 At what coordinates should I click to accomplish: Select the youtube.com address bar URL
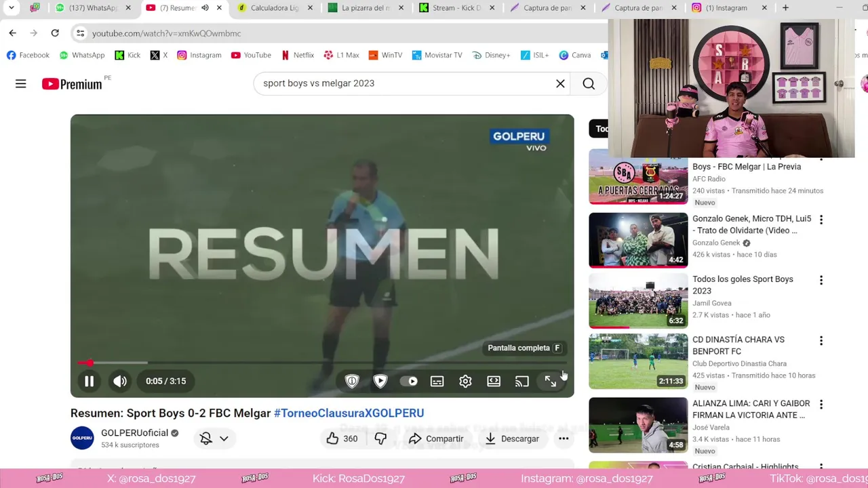pos(166,33)
